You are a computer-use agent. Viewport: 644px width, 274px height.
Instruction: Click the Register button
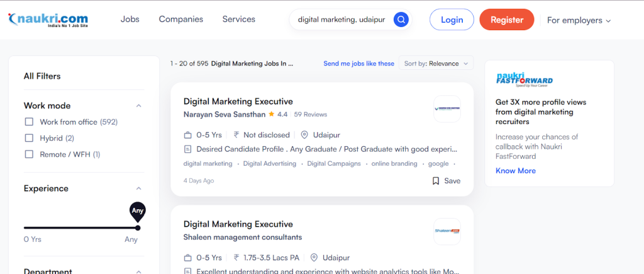point(507,20)
